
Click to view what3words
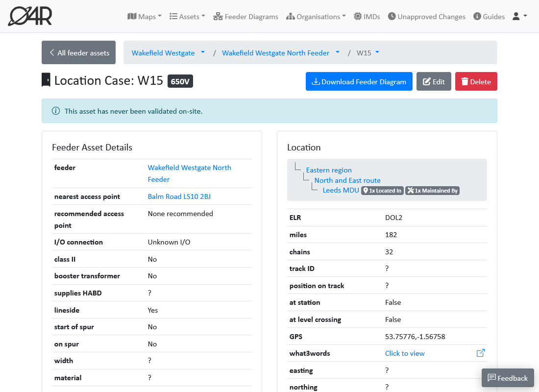point(405,353)
